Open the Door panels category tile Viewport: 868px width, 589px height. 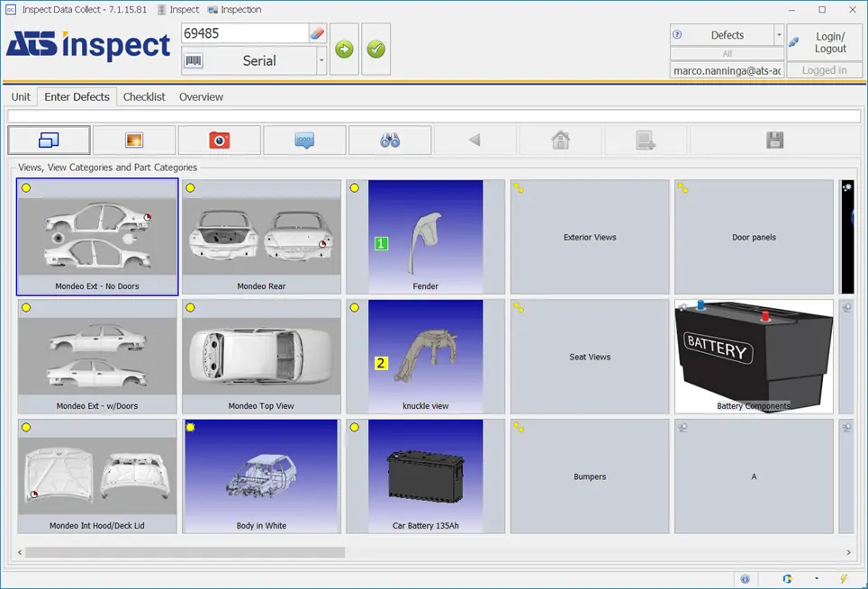[x=754, y=236]
